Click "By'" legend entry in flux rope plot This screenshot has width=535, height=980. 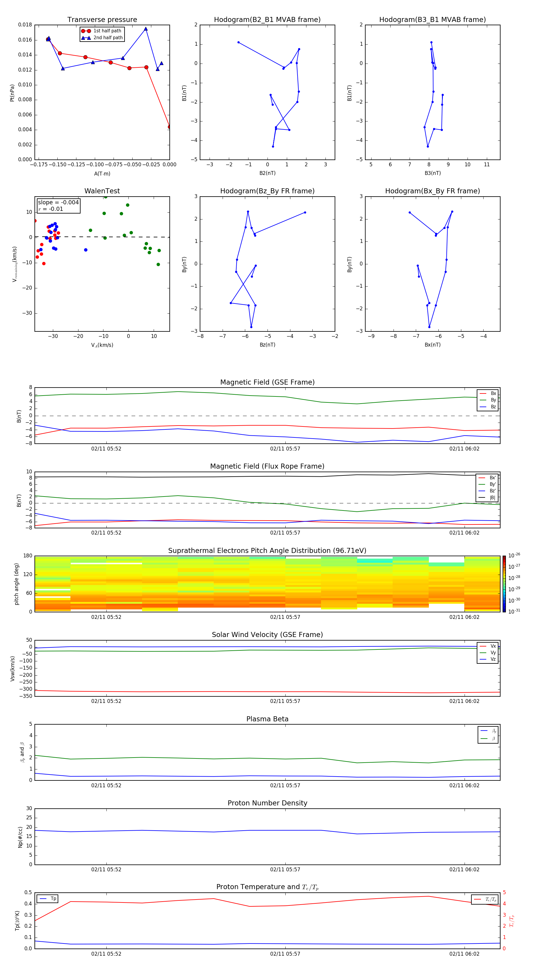[x=487, y=485]
